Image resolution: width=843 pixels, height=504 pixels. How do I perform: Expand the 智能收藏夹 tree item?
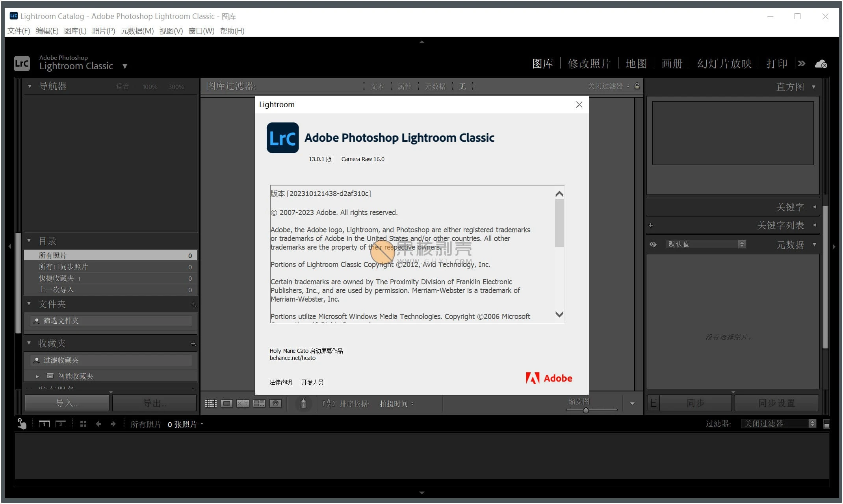(37, 376)
